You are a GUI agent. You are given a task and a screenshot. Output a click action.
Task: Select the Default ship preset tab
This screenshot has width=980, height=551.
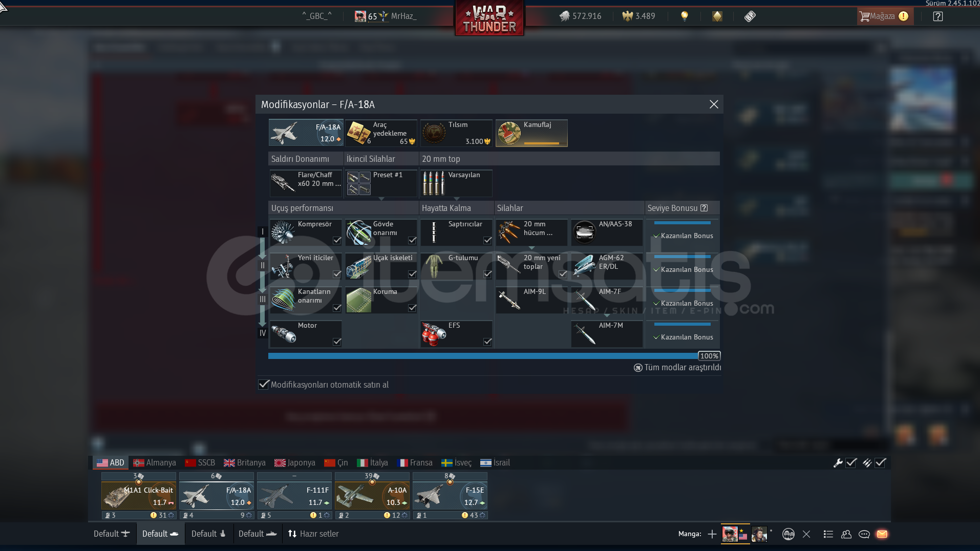[258, 534]
